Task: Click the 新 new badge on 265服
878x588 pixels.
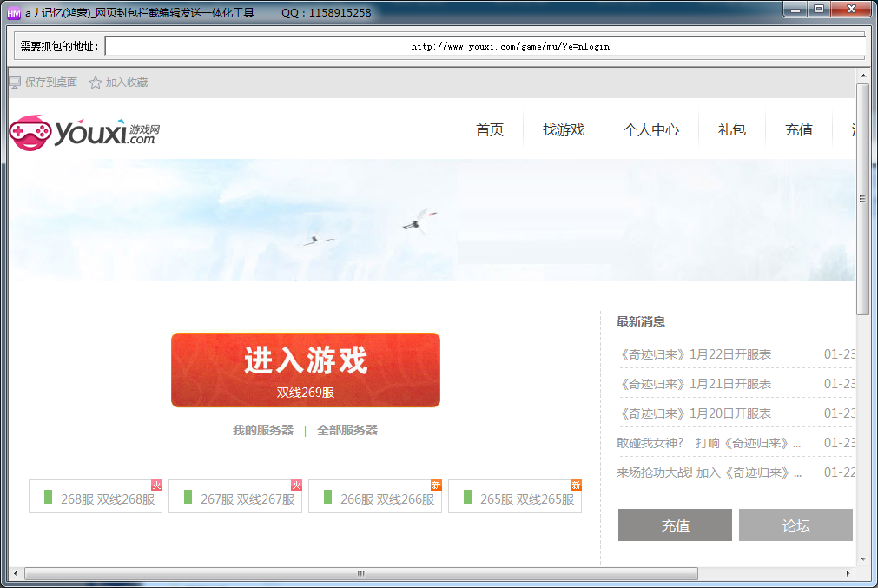Action: (x=574, y=486)
